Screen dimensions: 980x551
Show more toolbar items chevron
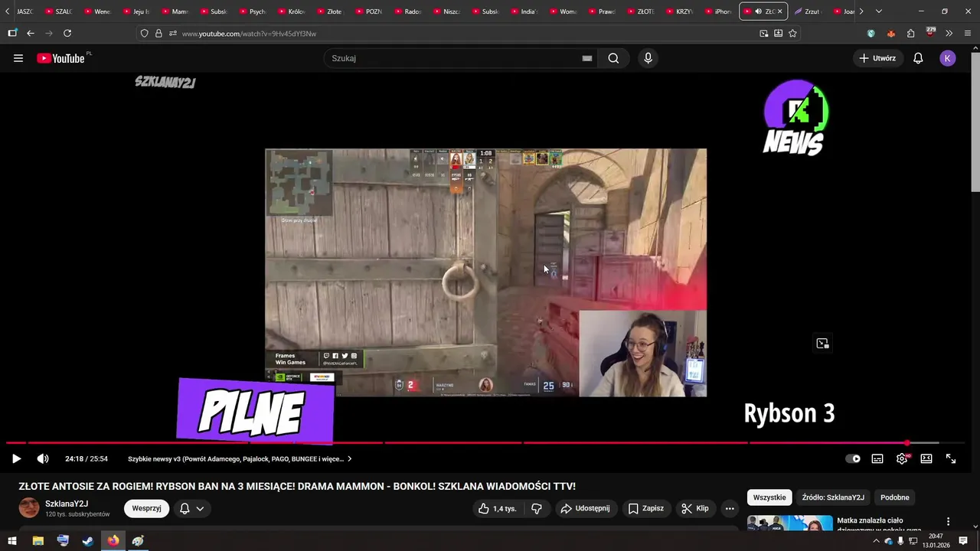click(x=949, y=33)
